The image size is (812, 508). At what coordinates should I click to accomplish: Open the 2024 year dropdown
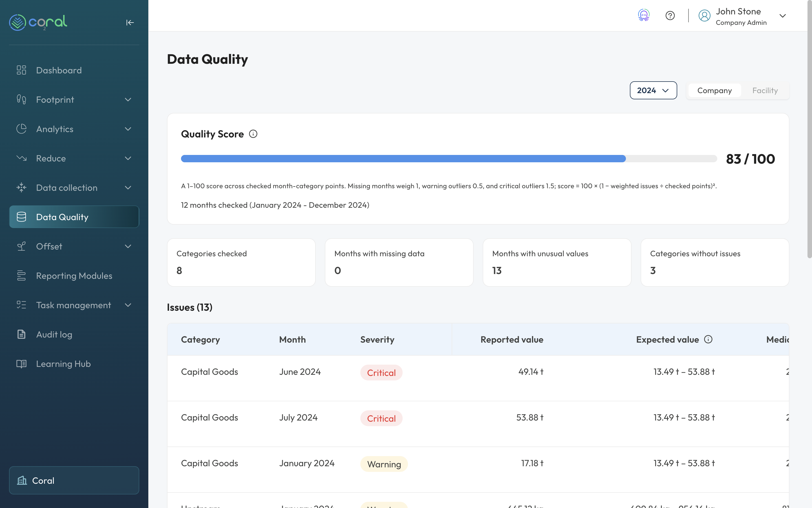[653, 90]
